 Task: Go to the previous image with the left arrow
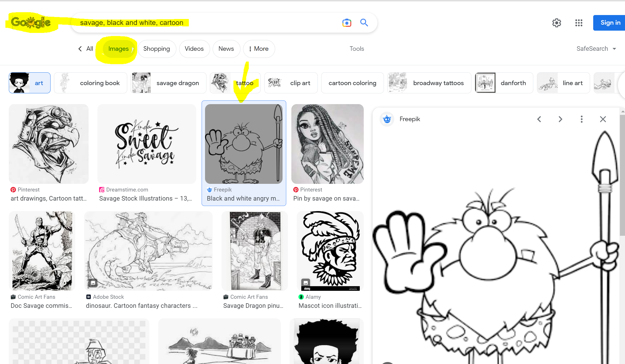539,119
